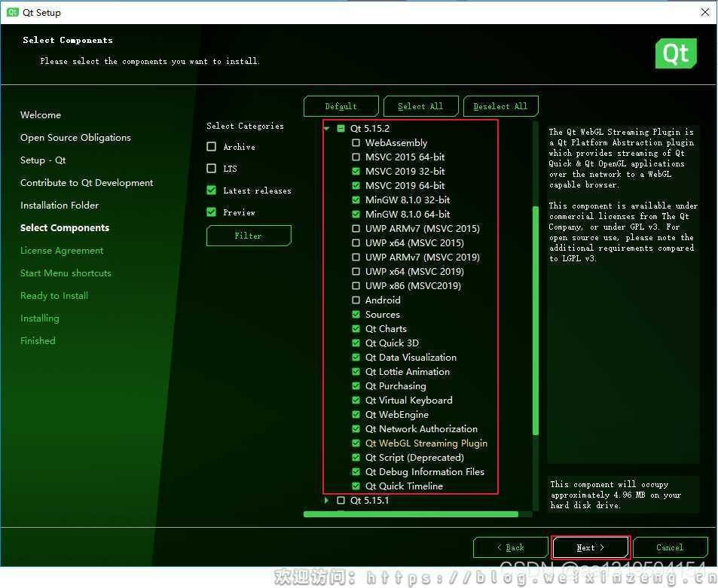
Task: Click the Qt Setup title bar icon
Action: [x=12, y=12]
